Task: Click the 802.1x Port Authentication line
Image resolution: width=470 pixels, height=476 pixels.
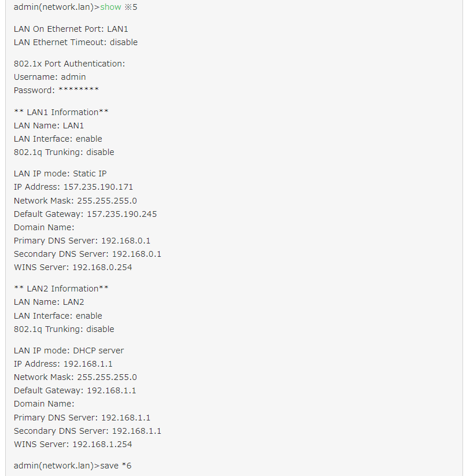Action: pos(69,64)
